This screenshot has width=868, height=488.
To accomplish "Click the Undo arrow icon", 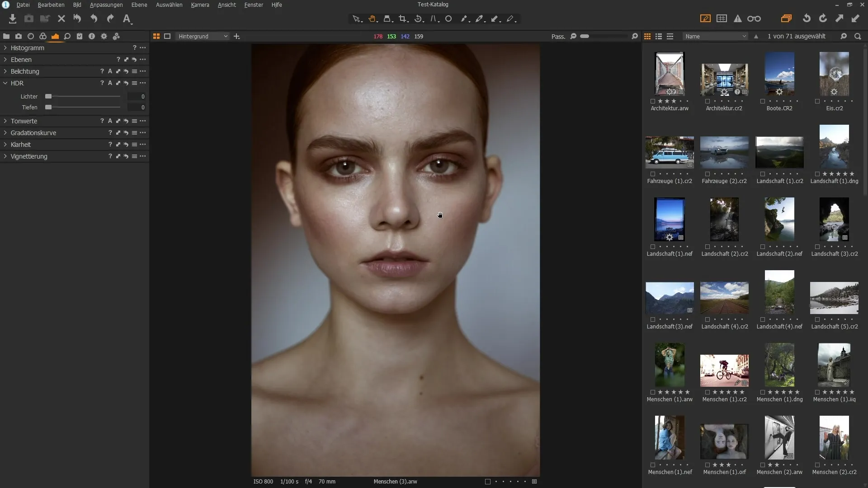I will coord(94,19).
